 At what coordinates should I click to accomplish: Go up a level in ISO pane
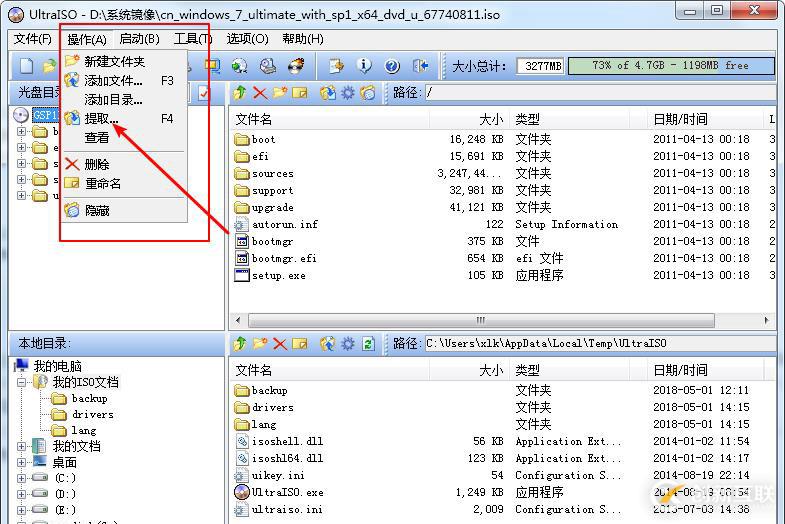[x=240, y=93]
